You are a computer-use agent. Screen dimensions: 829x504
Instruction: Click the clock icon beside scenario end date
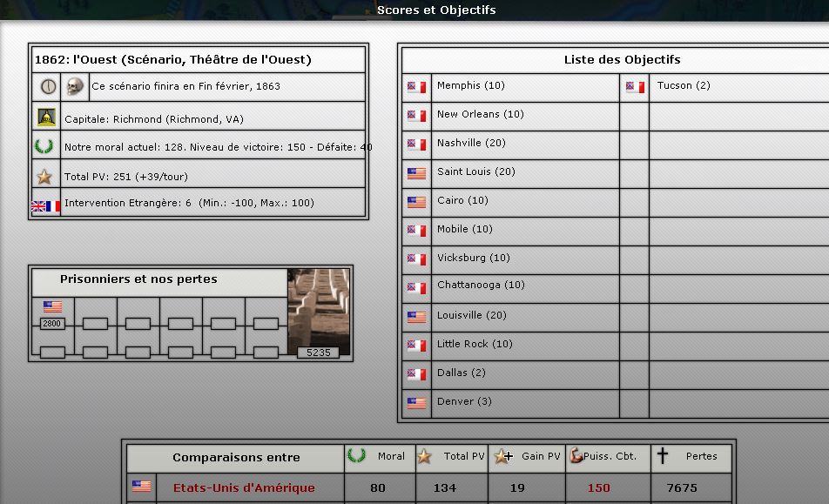tap(48, 86)
